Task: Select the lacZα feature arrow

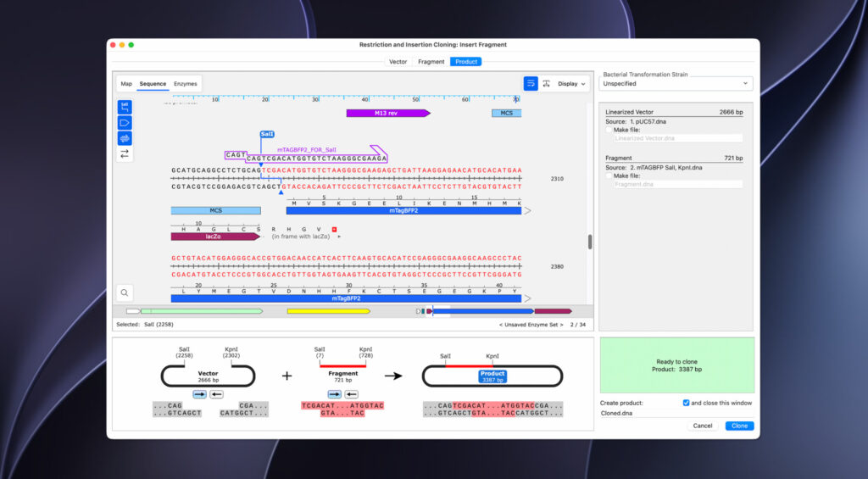Action: coord(214,237)
